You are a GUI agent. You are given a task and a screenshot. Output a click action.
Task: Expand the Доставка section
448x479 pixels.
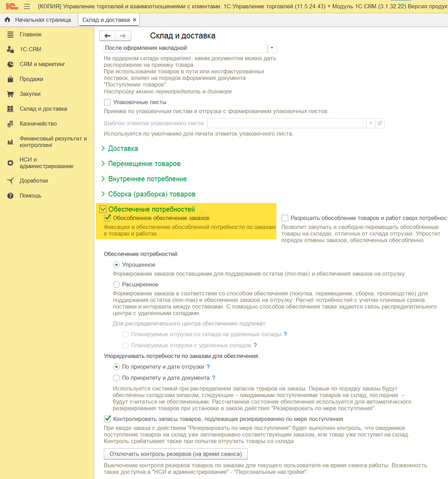click(123, 148)
